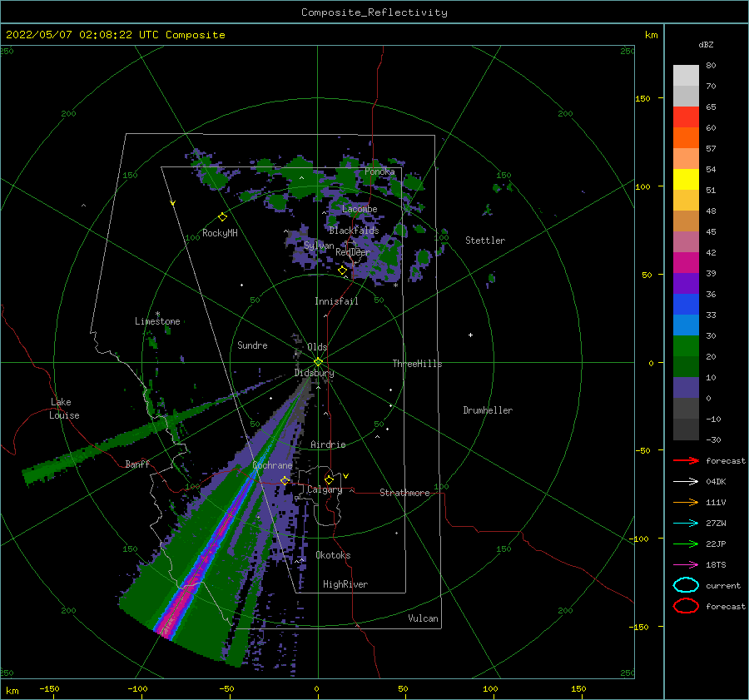The height and width of the screenshot is (700, 749).
Task: Click the asterisk marker above Limestone
Action: 157,315
